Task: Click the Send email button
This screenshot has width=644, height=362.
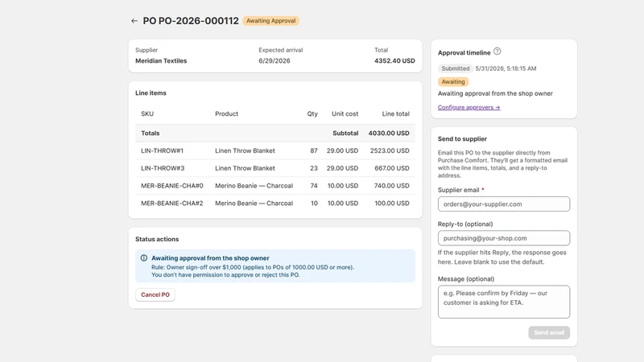Action: pyautogui.click(x=549, y=332)
